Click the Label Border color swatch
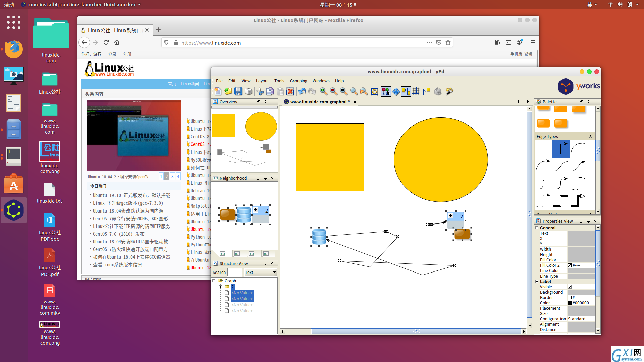Viewport: 644px width, 362px height. [570, 298]
